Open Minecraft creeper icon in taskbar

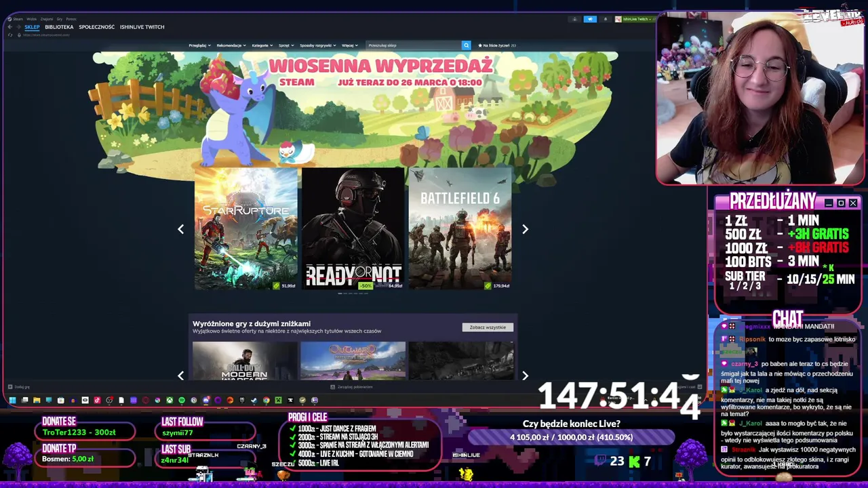[279, 401]
